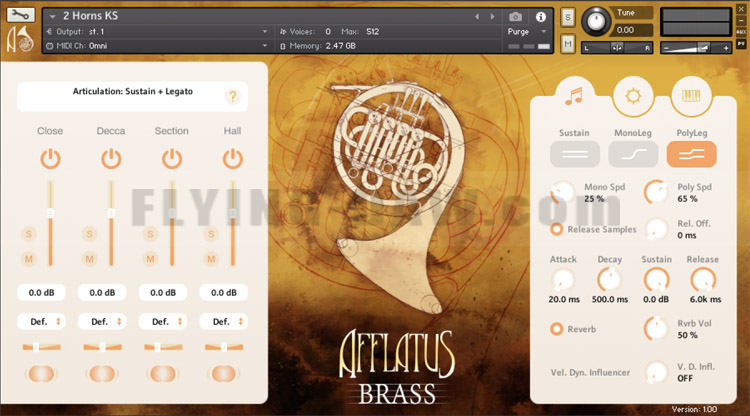Select the MonoLeg articulation button

tap(633, 154)
